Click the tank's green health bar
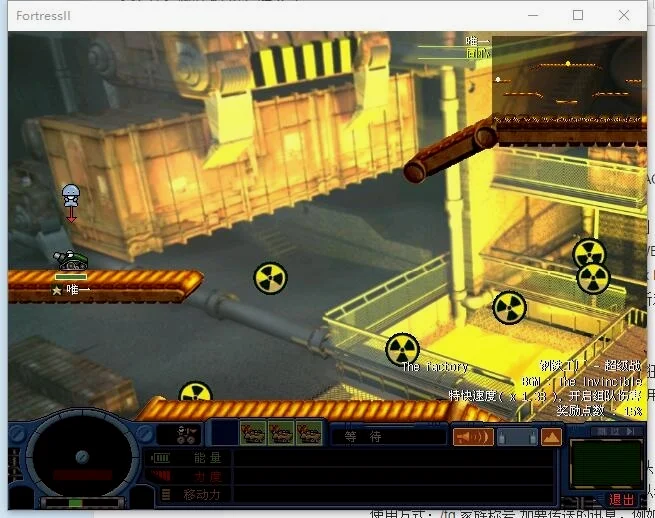 (x=71, y=277)
